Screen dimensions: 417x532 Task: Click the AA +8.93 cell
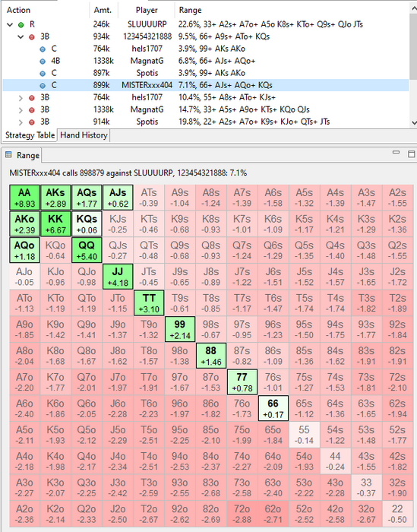coord(24,198)
